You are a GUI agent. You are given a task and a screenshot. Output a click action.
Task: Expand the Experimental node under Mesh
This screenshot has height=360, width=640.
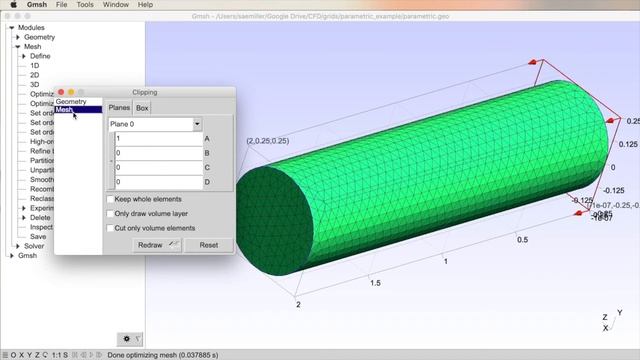24,208
